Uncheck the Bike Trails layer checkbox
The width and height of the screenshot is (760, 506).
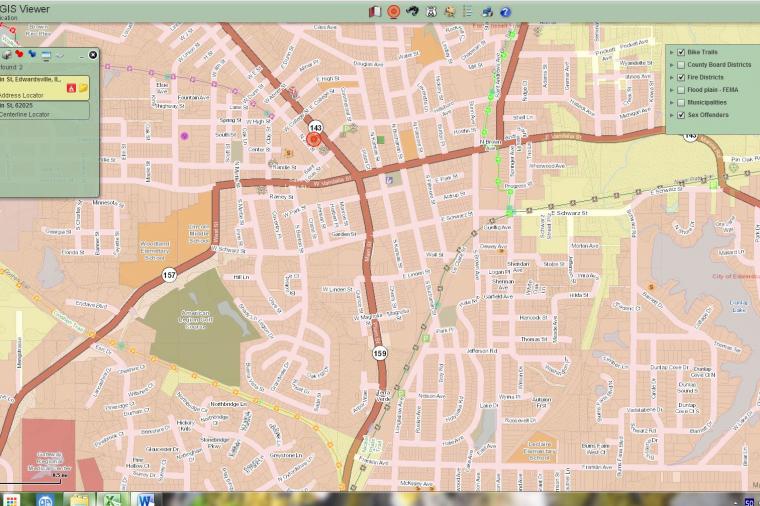(x=681, y=52)
